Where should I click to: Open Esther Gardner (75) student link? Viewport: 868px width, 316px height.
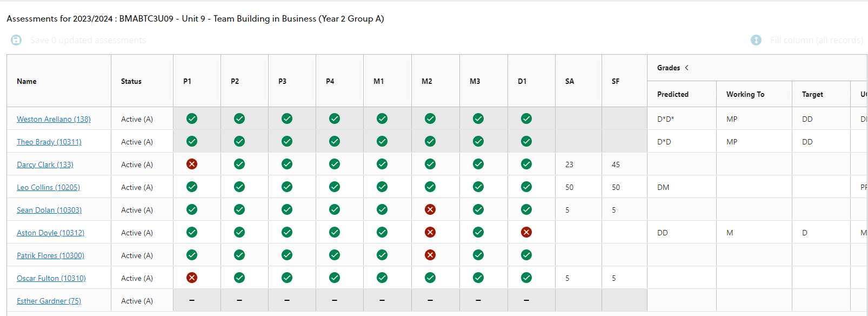49,301
